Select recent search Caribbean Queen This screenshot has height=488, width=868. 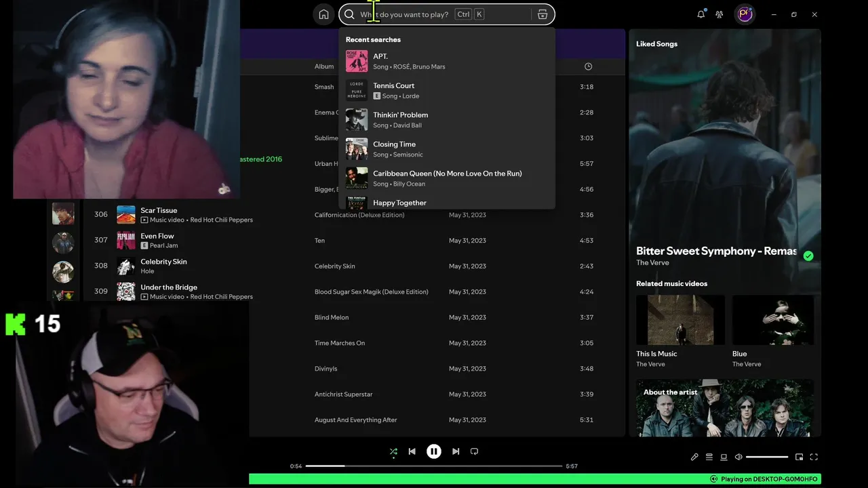[x=447, y=178]
